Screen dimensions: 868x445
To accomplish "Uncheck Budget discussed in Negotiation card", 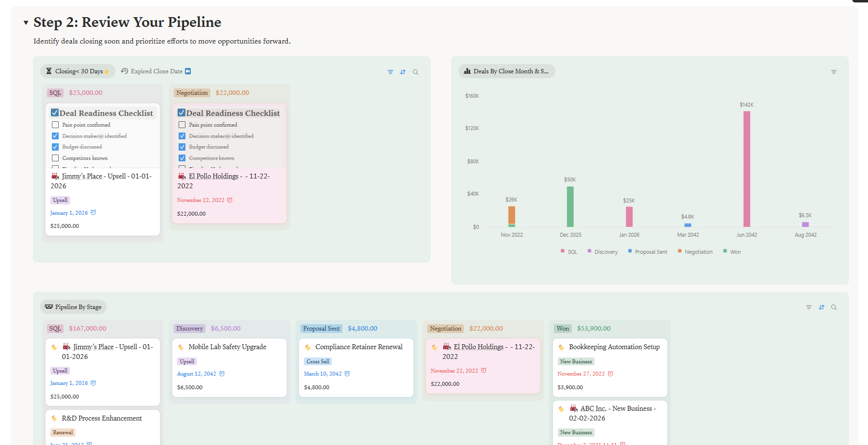I will coord(182,147).
